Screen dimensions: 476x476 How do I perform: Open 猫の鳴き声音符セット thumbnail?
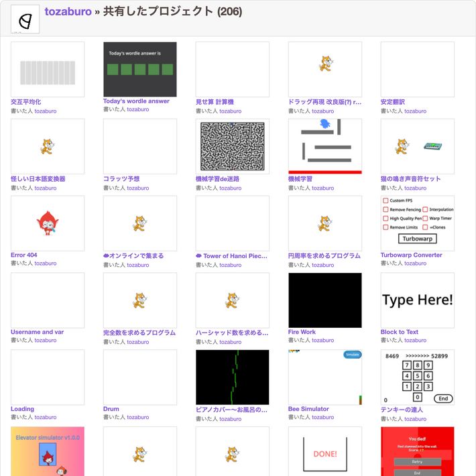click(418, 146)
